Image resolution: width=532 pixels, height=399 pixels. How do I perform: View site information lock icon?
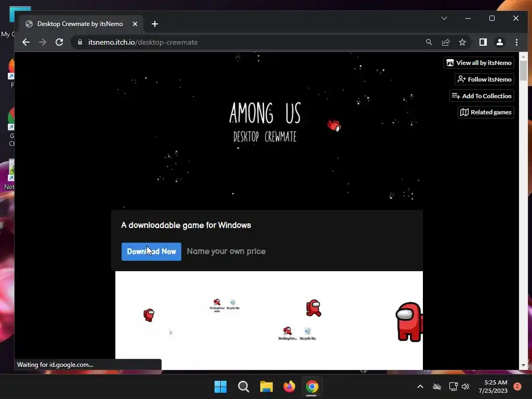pyautogui.click(x=80, y=42)
